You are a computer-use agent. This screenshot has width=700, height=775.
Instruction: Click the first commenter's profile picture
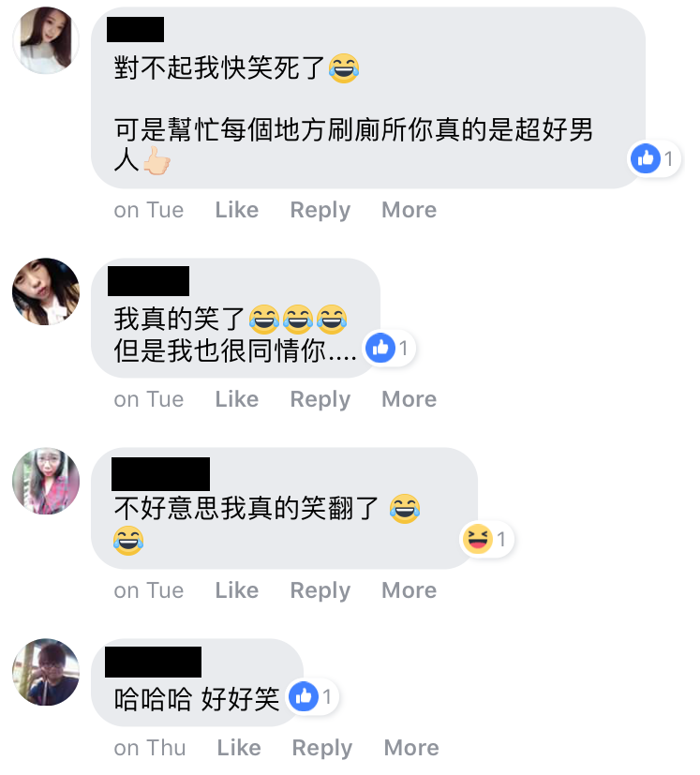[x=46, y=40]
